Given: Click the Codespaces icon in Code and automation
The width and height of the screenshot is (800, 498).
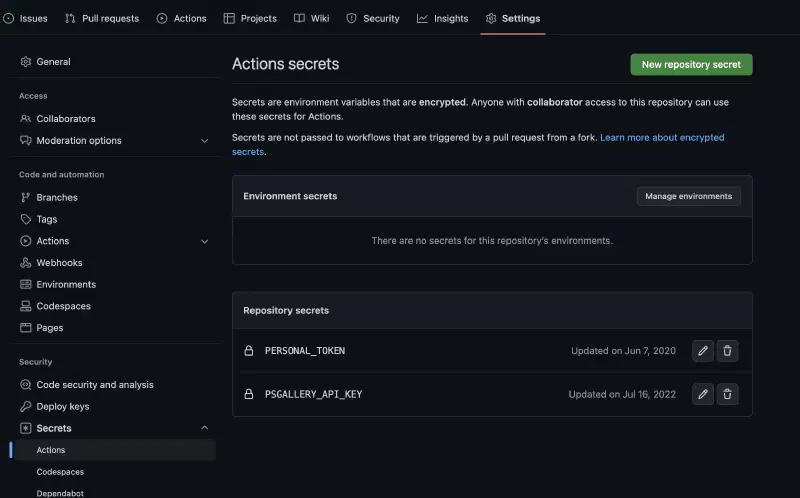Looking at the screenshot, I should (26, 306).
